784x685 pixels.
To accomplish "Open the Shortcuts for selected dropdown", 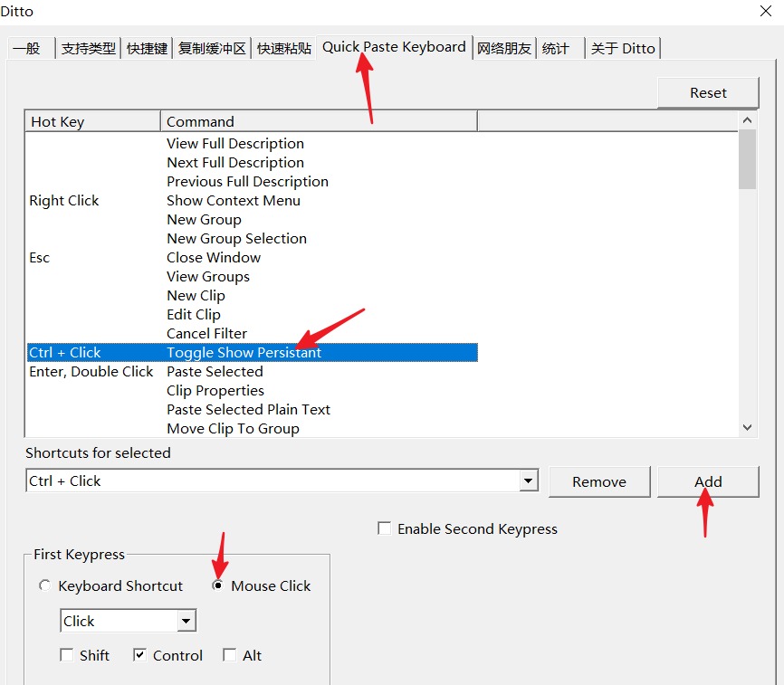I will pos(529,481).
